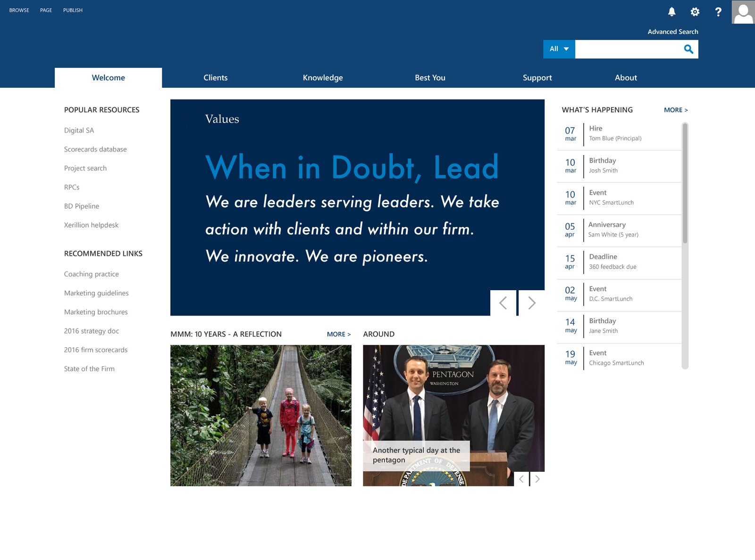Show previous Around photo
Screen dimensions: 755x560
(x=521, y=479)
